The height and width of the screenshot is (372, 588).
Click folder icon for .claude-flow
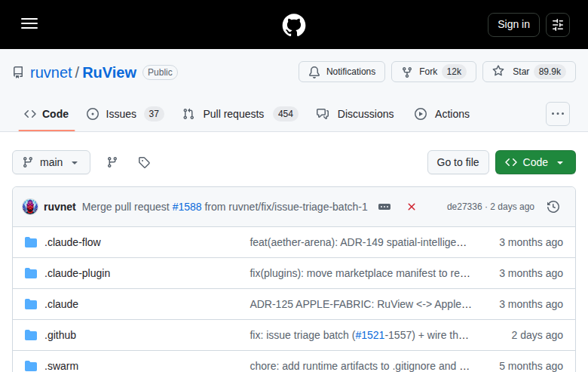click(x=31, y=242)
